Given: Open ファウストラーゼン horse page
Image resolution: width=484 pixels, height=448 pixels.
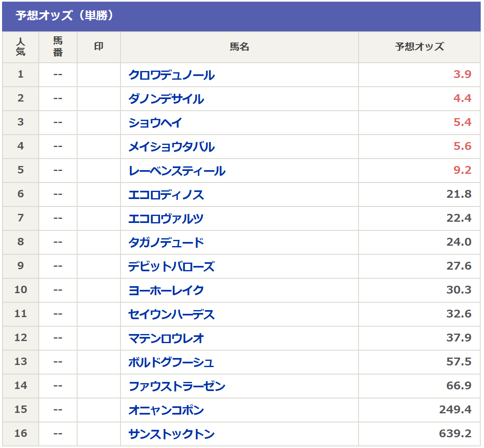Looking at the screenshot, I should point(177,386).
